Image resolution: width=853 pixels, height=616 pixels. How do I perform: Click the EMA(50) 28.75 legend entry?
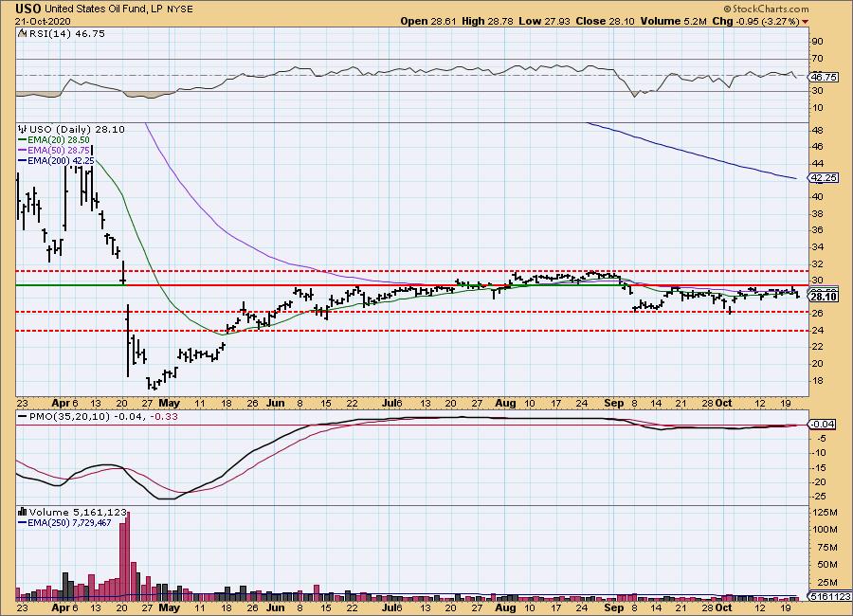(58, 151)
